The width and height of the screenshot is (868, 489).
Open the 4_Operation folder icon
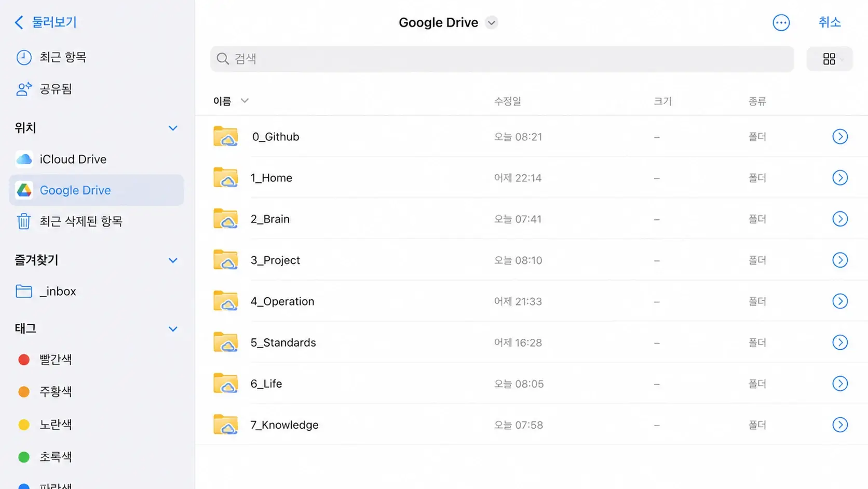click(x=225, y=301)
